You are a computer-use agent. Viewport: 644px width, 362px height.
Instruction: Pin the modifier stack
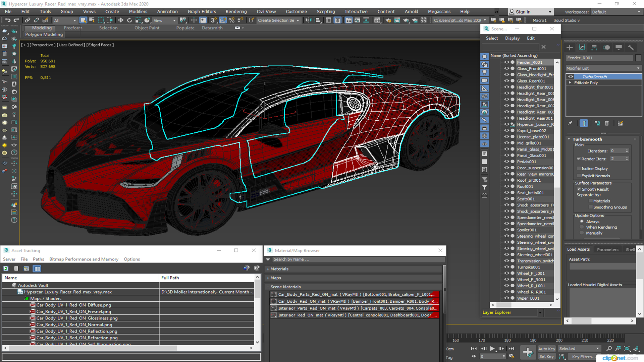pyautogui.click(x=570, y=123)
